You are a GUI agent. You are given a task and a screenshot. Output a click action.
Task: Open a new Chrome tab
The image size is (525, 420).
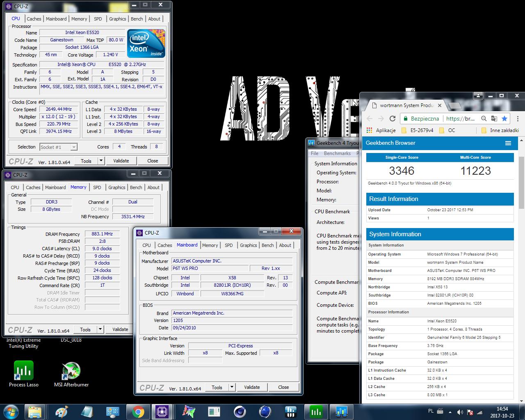coord(454,106)
